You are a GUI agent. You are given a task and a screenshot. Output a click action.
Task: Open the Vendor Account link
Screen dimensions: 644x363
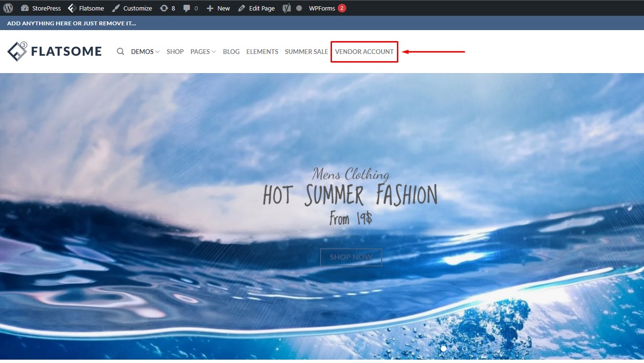point(364,52)
